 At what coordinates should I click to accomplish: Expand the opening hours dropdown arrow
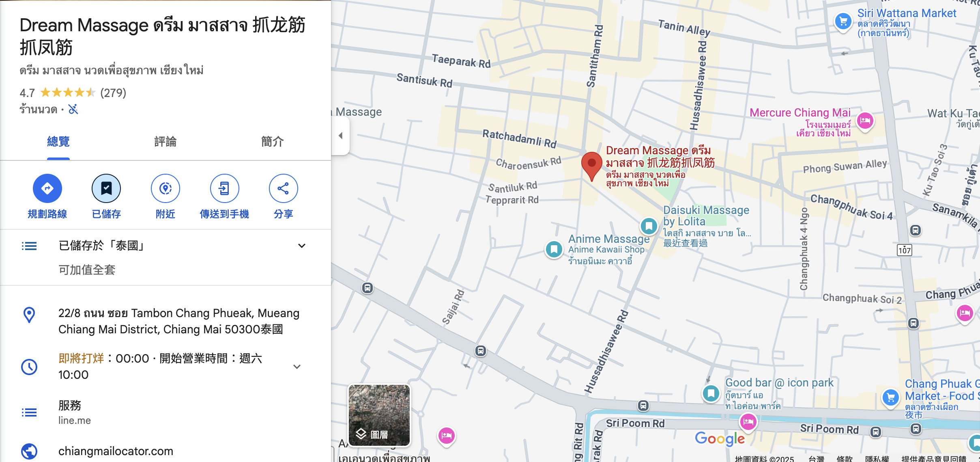297,367
